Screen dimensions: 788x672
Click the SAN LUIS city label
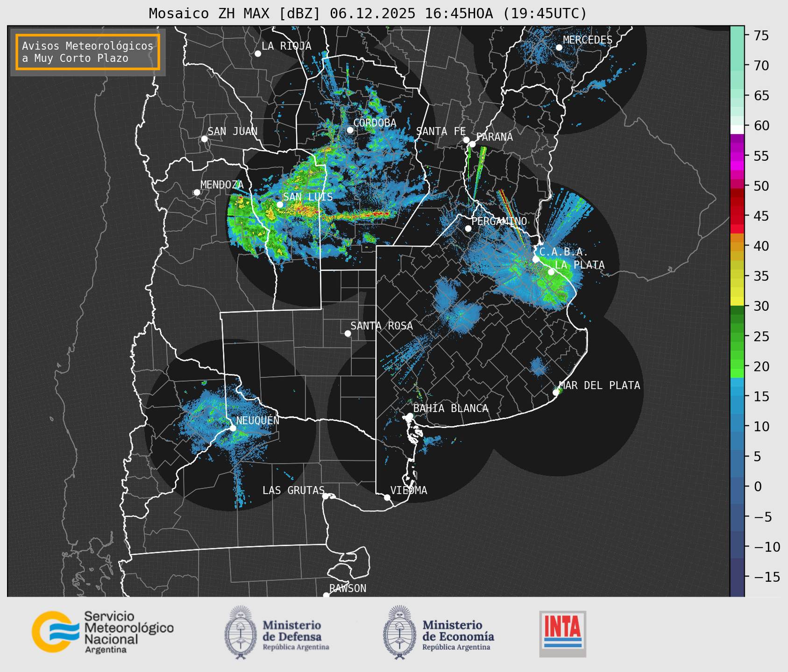[308, 197]
